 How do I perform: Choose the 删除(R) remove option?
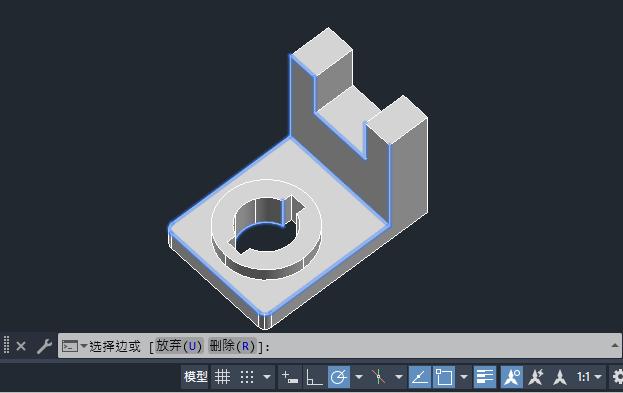232,346
